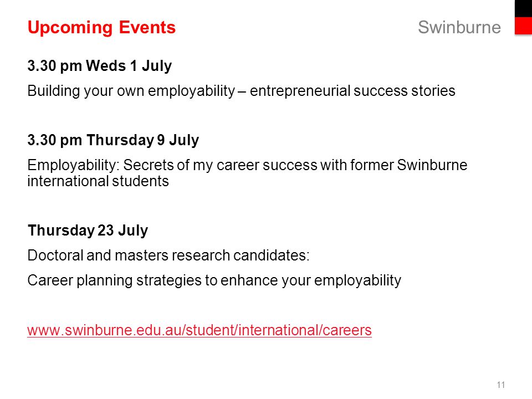This screenshot has height=399, width=532.
Task: Select the 'Thursday 23 July' heading
Action: click(88, 231)
